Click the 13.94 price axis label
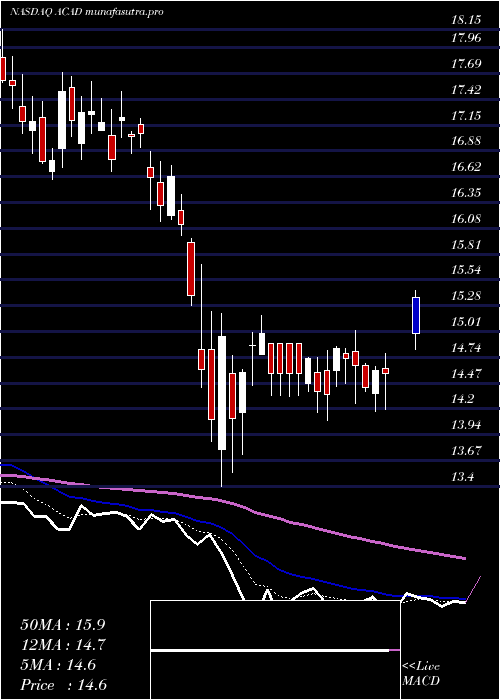The width and height of the screenshot is (500, 700). click(x=466, y=425)
